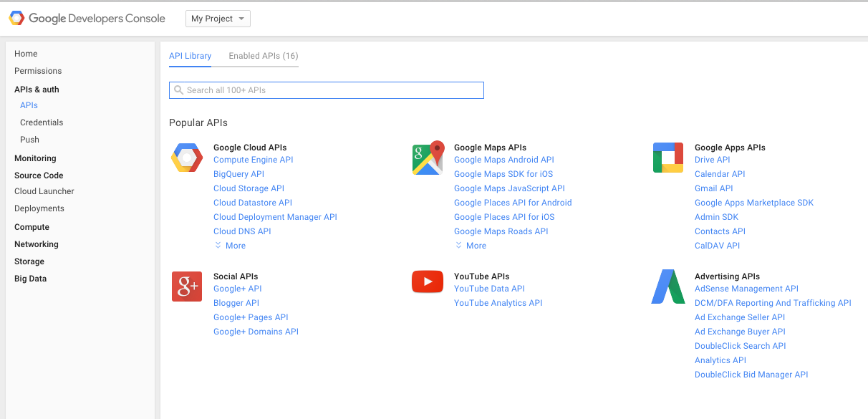868x419 pixels.
Task: Expand the Networking sidebar section
Action: pyautogui.click(x=37, y=244)
